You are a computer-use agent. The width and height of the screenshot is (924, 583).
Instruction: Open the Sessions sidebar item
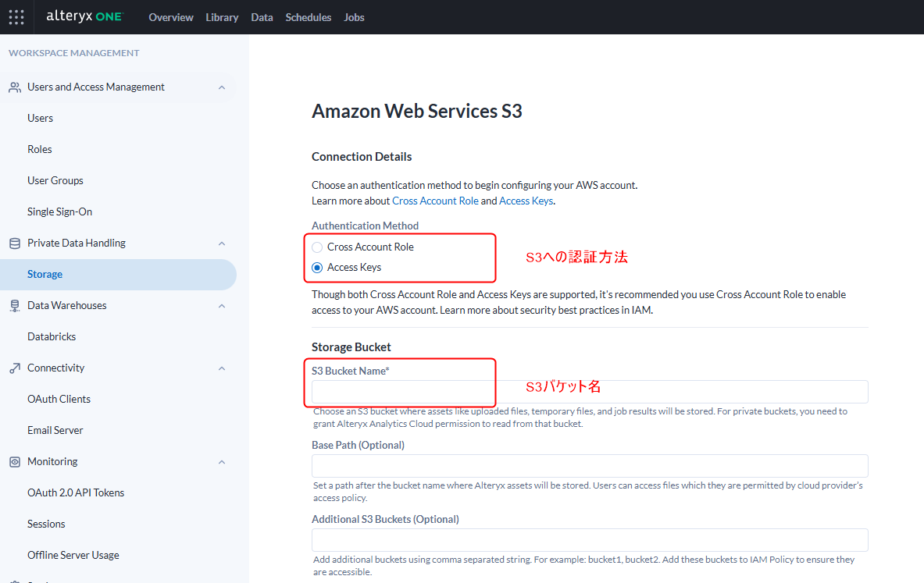[x=46, y=524]
